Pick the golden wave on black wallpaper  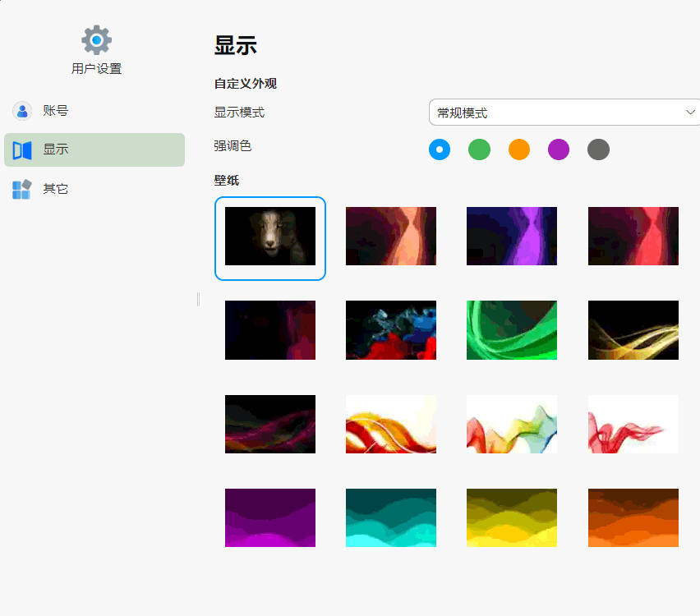(633, 330)
